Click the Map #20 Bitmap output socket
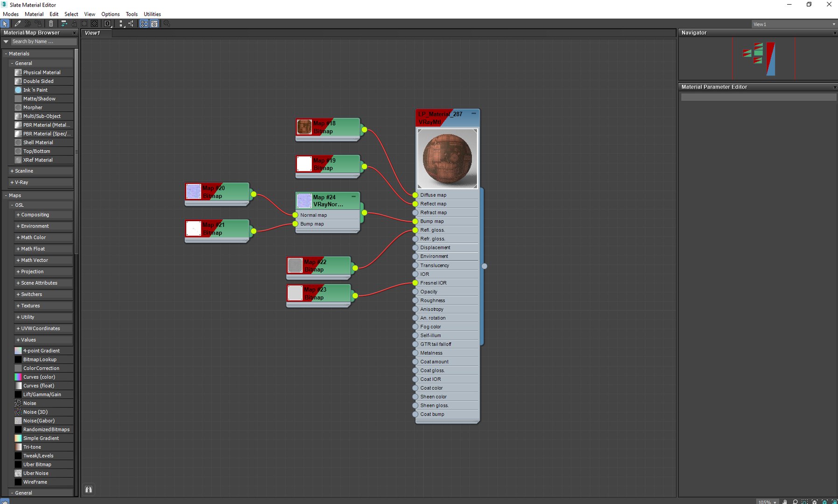The height and width of the screenshot is (504, 838). click(x=254, y=194)
